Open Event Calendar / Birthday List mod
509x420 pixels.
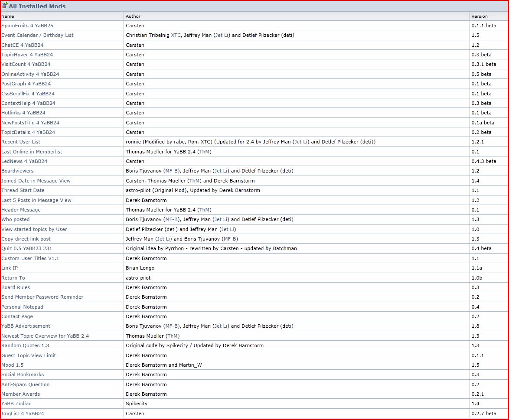(x=37, y=35)
